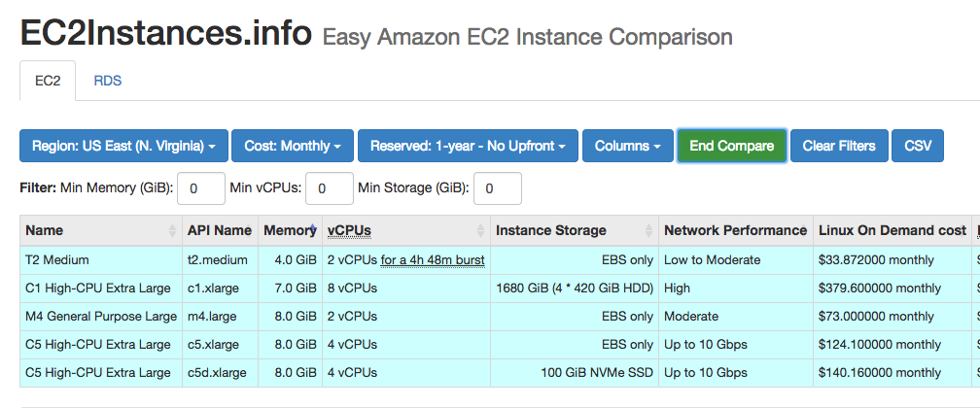Switch to the EC2 tab

(48, 81)
